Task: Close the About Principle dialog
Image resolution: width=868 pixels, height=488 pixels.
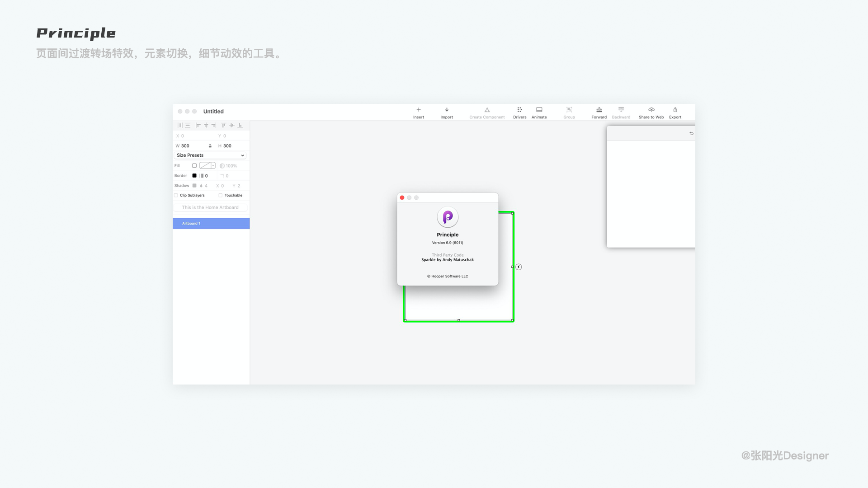Action: [402, 198]
